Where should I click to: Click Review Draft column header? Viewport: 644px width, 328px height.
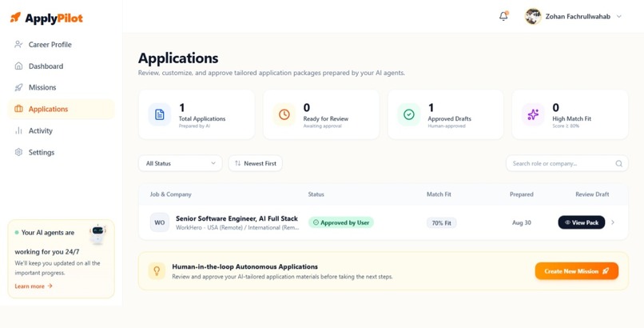(592, 194)
